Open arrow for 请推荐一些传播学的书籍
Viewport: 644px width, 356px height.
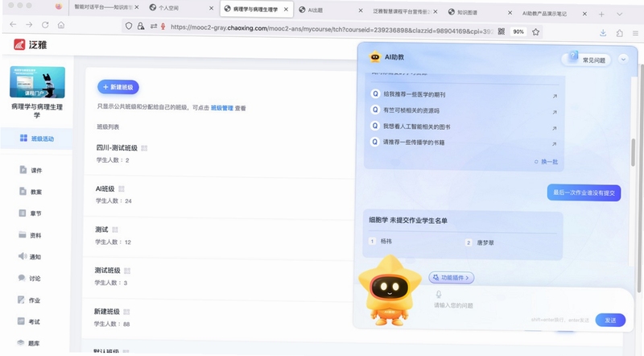click(554, 144)
